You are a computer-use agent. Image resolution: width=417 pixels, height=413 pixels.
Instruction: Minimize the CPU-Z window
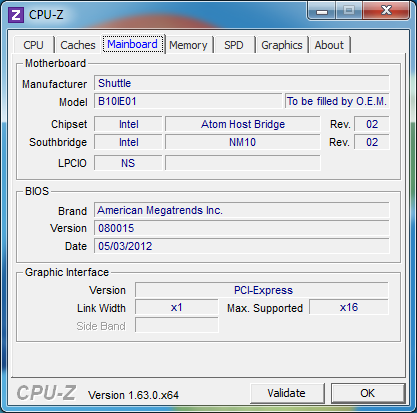[322, 10]
